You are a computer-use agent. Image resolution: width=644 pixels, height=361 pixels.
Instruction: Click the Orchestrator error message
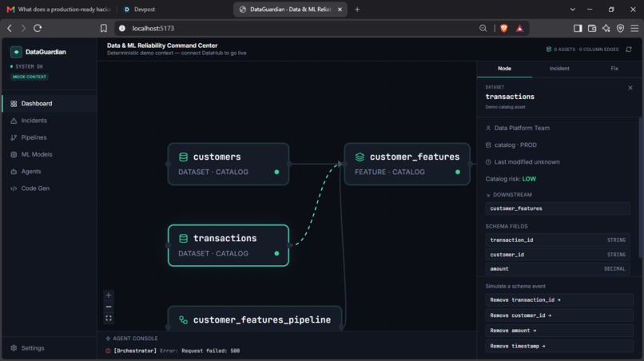tap(173, 351)
